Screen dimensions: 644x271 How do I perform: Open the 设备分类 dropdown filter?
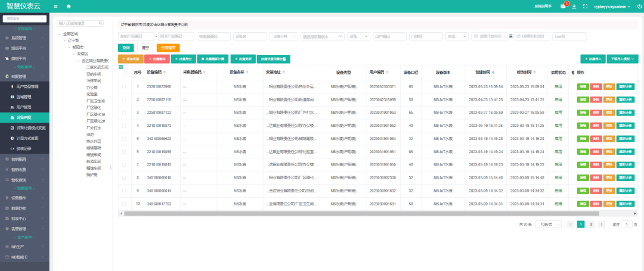[x=283, y=36]
